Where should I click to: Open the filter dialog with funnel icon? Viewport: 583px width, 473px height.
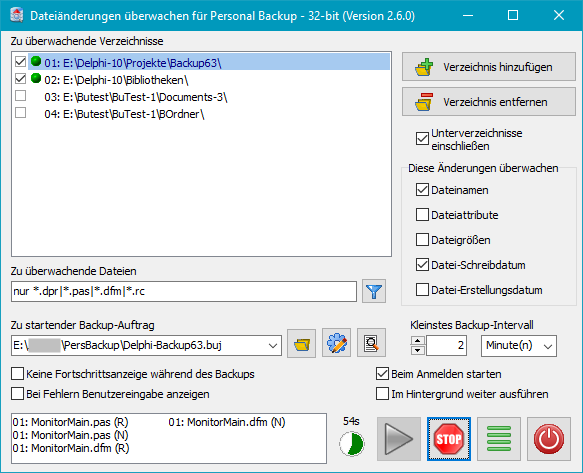[374, 291]
